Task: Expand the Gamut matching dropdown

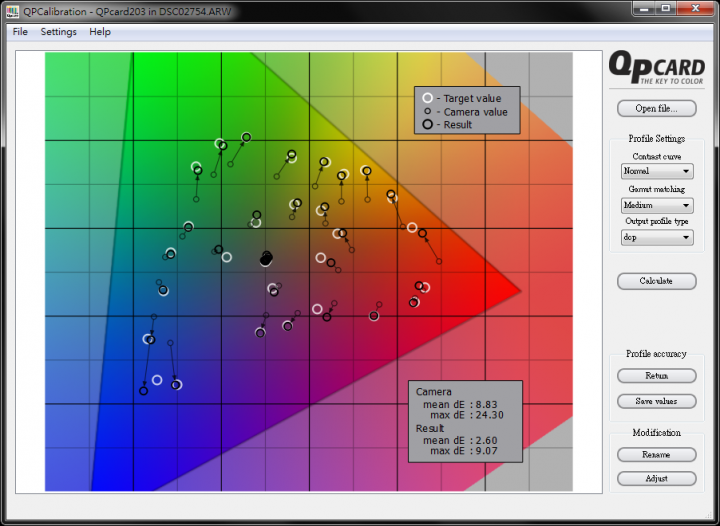Action: pos(657,205)
